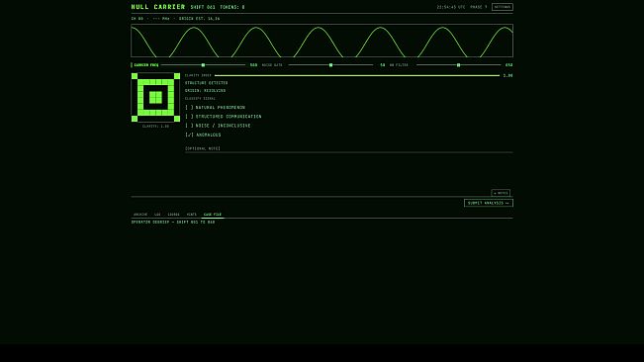Viewport: 644px width, 362px height.
Task: Click Submit Analysis button
Action: click(489, 203)
